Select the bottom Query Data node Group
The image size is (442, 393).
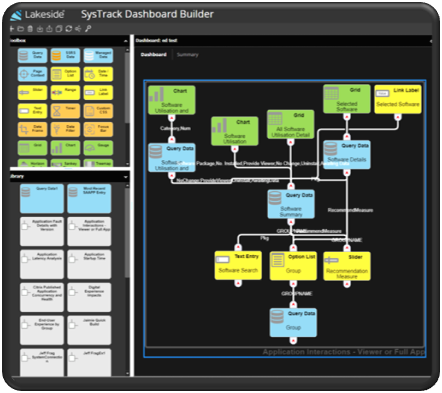pos(293,322)
